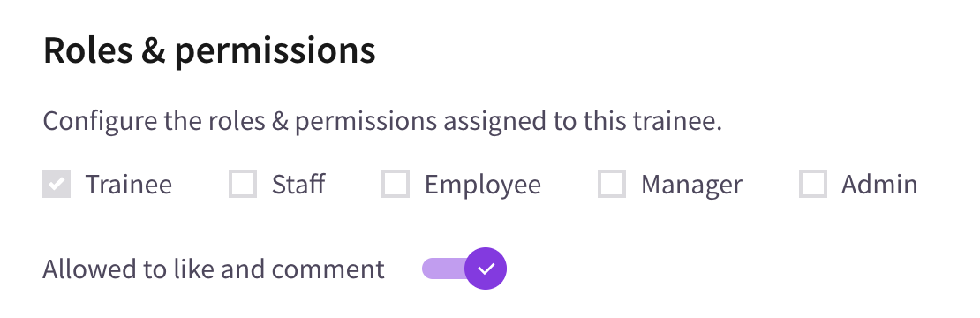The height and width of the screenshot is (318, 980).
Task: Click the "Allowed to like and comment" label
Action: (x=214, y=269)
